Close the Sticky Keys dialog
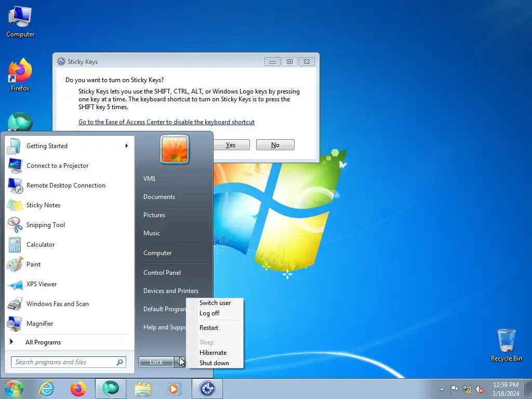The height and width of the screenshot is (399, 532). pos(307,62)
